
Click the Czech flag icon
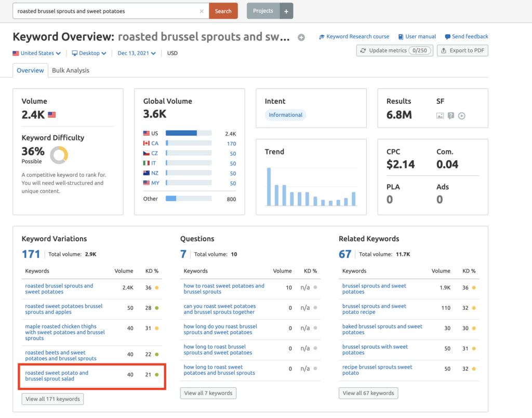coord(146,153)
